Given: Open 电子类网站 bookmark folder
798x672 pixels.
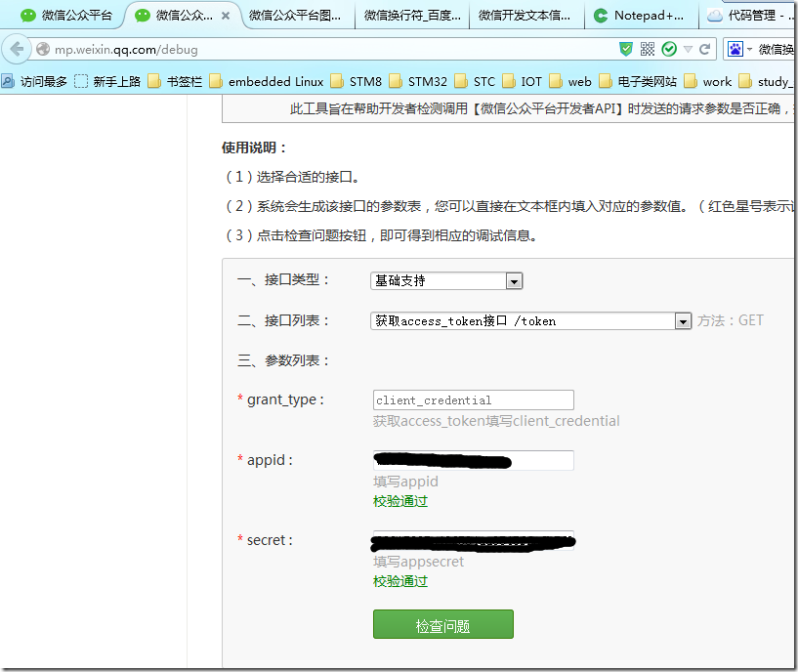Looking at the screenshot, I should 638,81.
